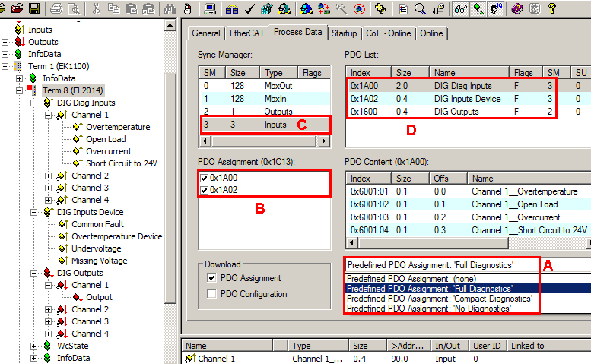Open the Online tab

click(x=431, y=33)
